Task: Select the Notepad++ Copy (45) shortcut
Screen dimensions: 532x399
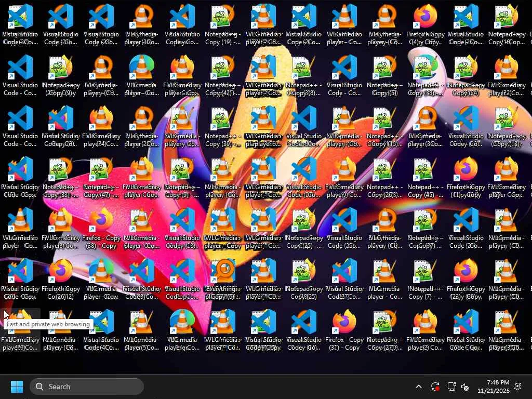Action: [x=425, y=178]
